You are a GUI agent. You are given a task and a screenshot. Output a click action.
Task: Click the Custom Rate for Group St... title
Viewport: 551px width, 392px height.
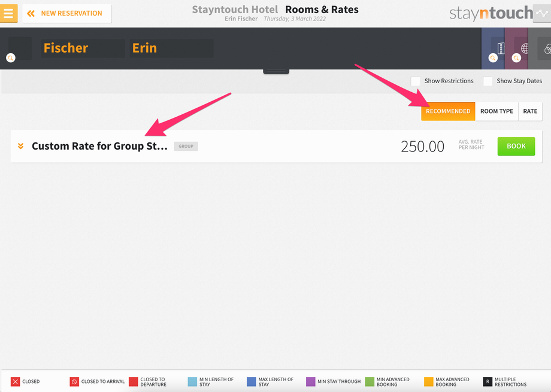(x=99, y=146)
